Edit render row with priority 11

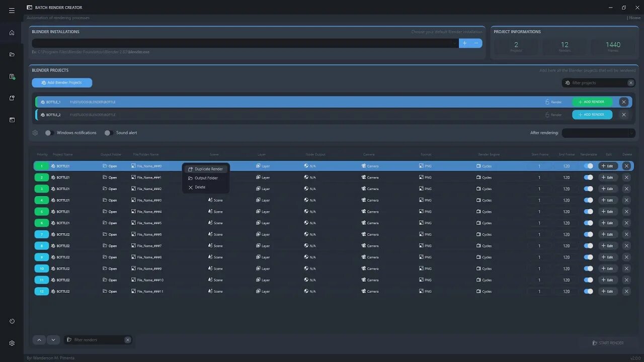pyautogui.click(x=608, y=280)
